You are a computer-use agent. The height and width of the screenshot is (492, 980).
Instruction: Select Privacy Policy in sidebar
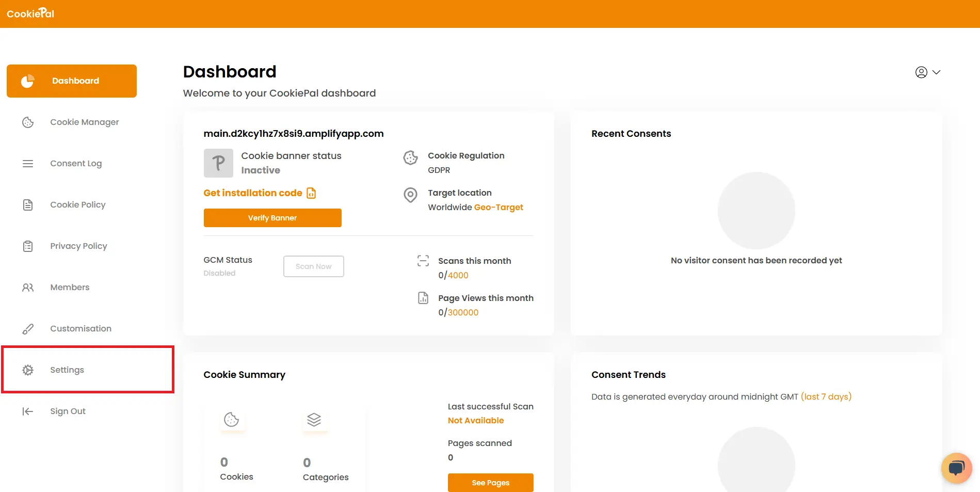pos(78,246)
